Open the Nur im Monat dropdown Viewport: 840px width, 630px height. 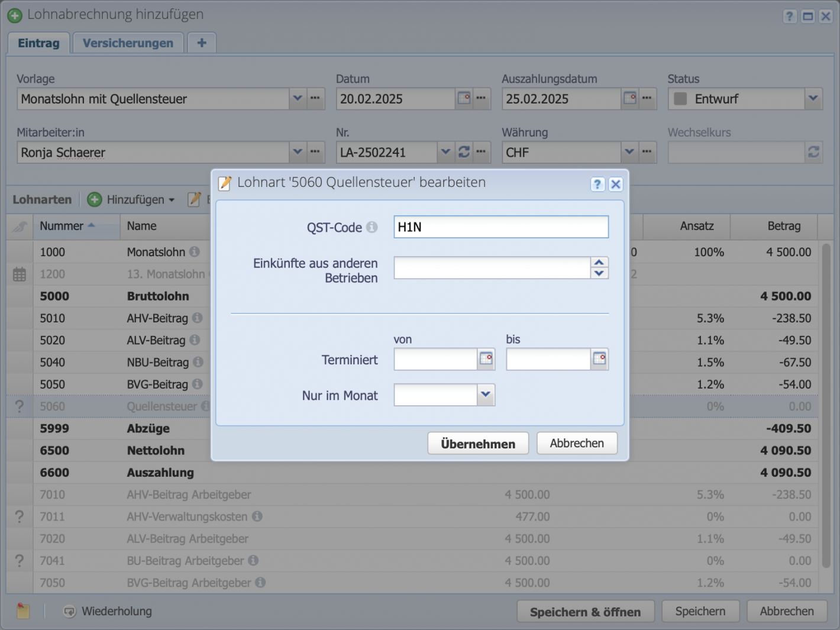pyautogui.click(x=486, y=395)
